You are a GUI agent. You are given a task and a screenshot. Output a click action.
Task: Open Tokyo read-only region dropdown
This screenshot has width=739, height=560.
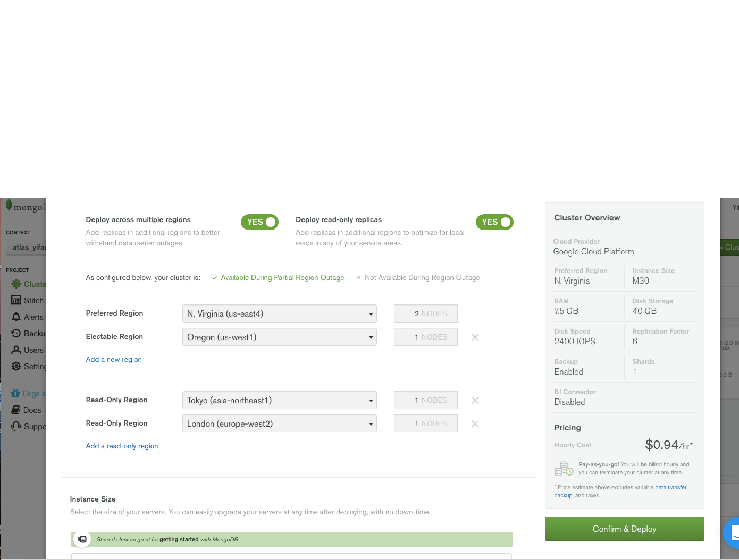tap(280, 400)
